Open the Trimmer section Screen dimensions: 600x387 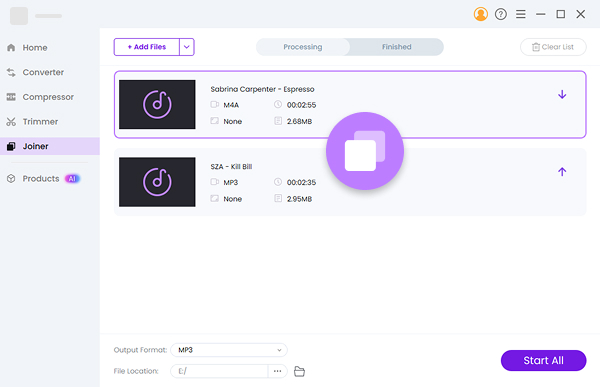tap(50, 122)
